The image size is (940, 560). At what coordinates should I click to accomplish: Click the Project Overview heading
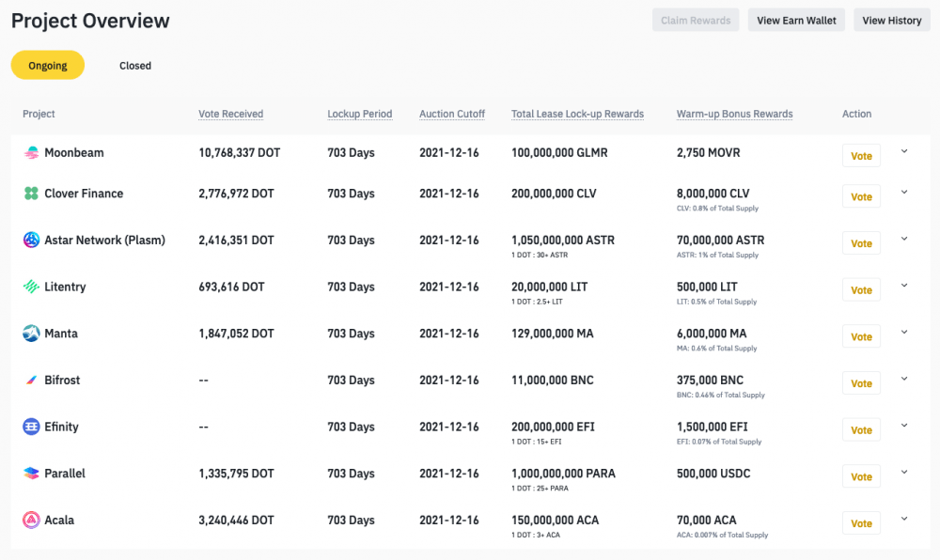90,21
